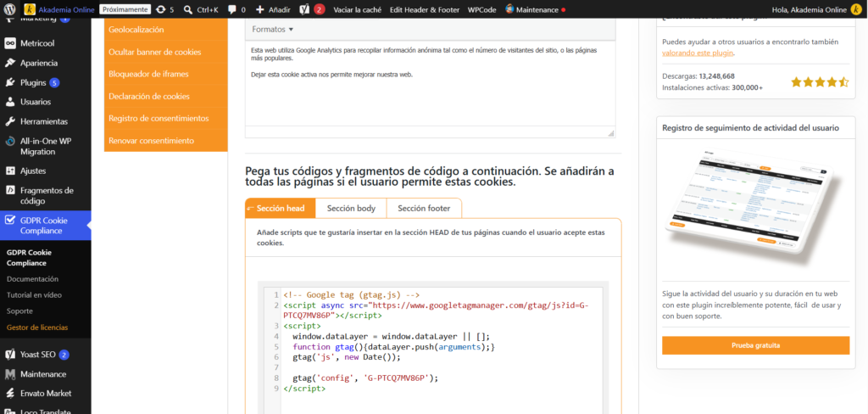Open Soporte submenu link
The width and height of the screenshot is (868, 414).
point(20,310)
